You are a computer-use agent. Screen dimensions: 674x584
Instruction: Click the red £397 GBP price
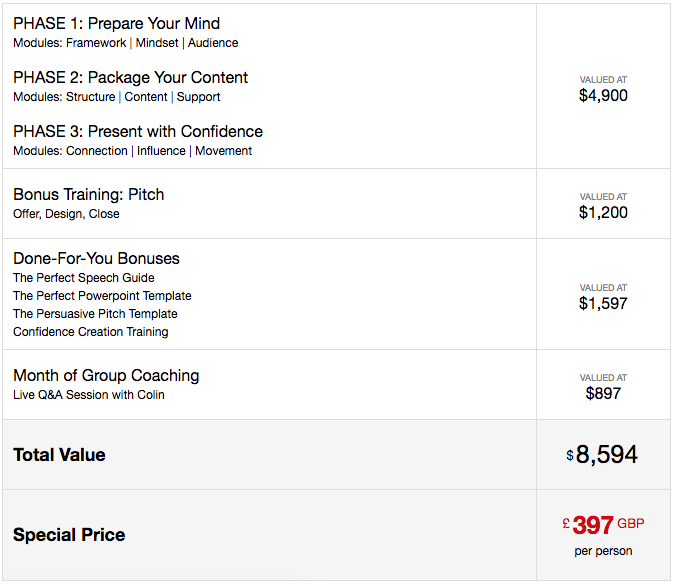tap(603, 525)
